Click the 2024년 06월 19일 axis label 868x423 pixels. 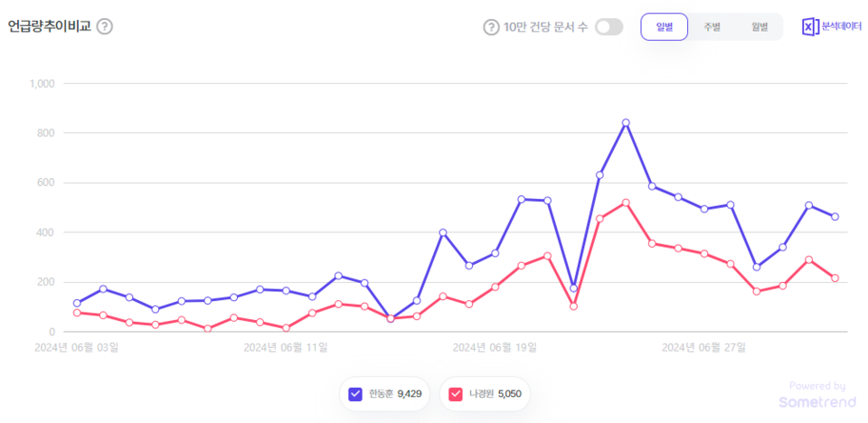[495, 346]
